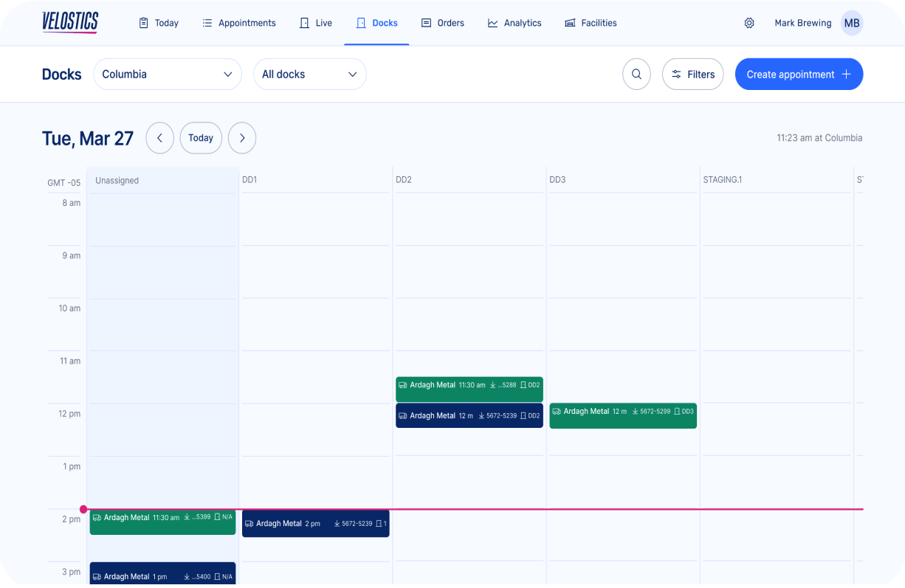The width and height of the screenshot is (905, 588).
Task: Expand the All docks dropdown
Action: pyautogui.click(x=310, y=74)
